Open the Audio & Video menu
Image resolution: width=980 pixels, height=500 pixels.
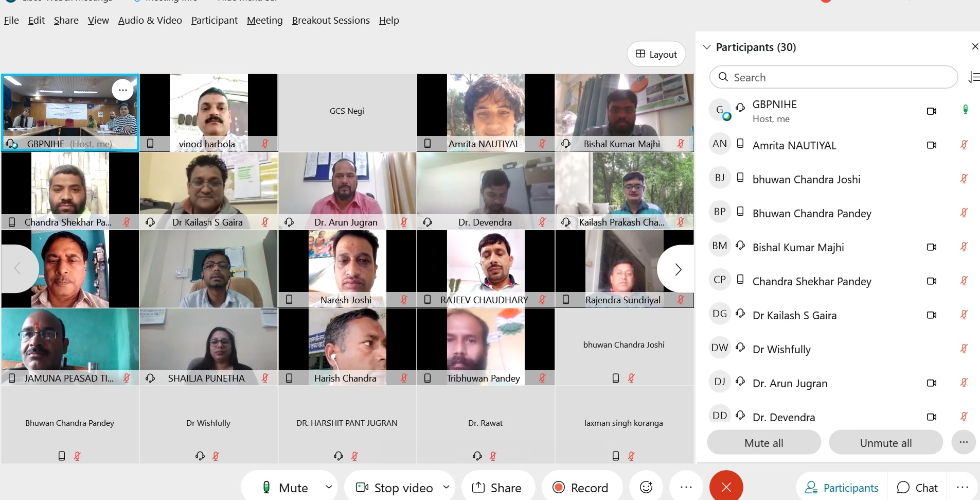150,21
